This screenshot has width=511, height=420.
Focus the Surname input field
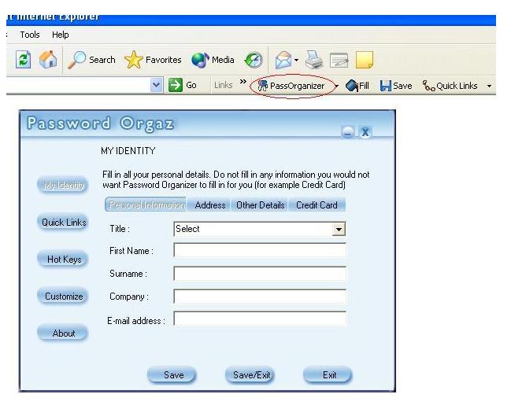point(260,274)
